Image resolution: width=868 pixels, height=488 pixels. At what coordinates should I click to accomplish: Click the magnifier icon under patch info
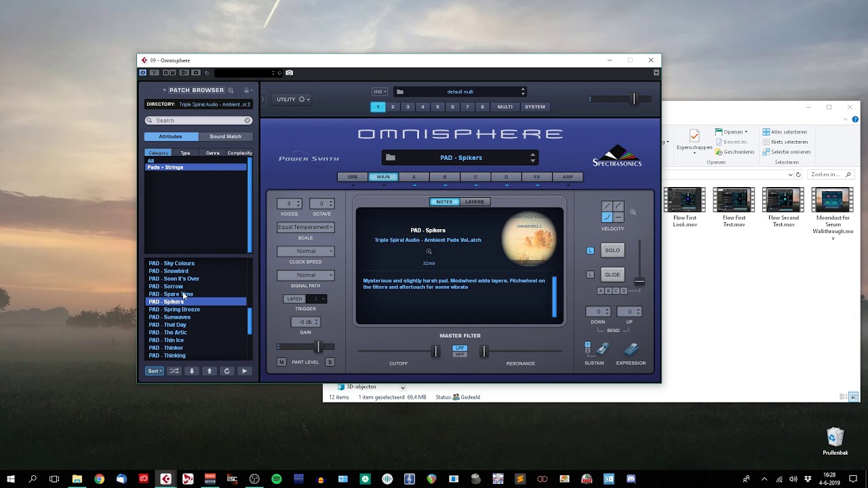429,251
